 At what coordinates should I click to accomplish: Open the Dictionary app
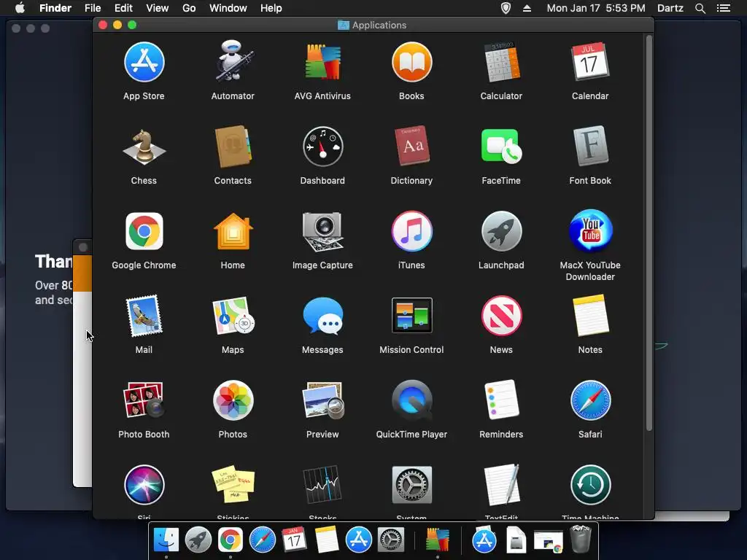coord(411,146)
